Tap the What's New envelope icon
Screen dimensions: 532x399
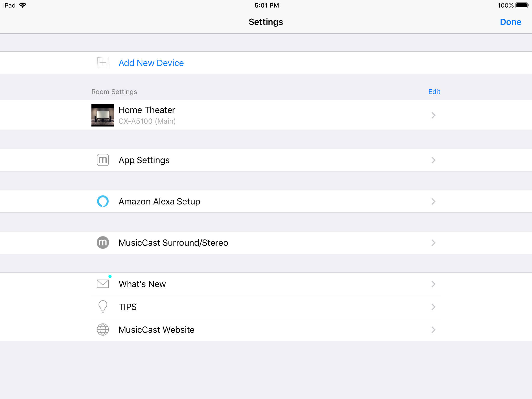click(x=103, y=284)
